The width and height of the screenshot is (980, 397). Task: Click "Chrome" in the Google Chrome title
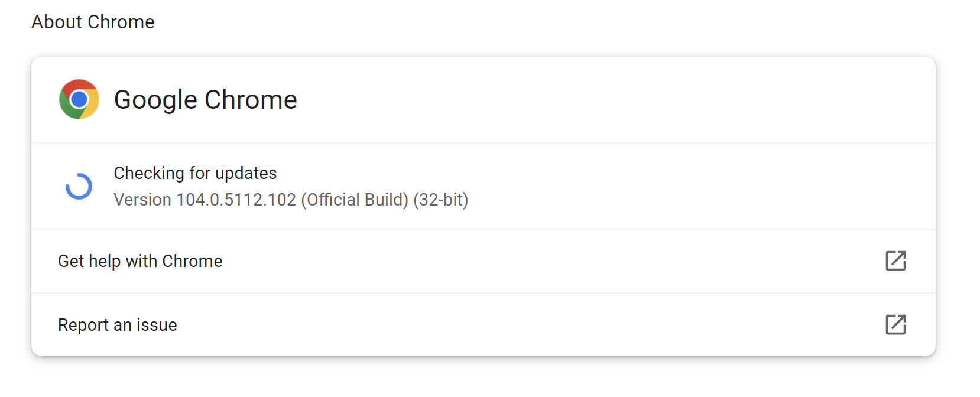(x=251, y=100)
